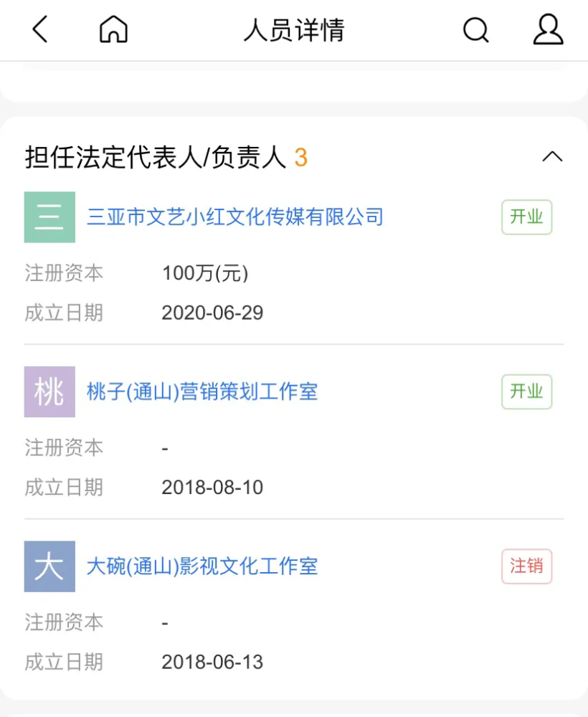Click the orange count number 3

(x=301, y=158)
